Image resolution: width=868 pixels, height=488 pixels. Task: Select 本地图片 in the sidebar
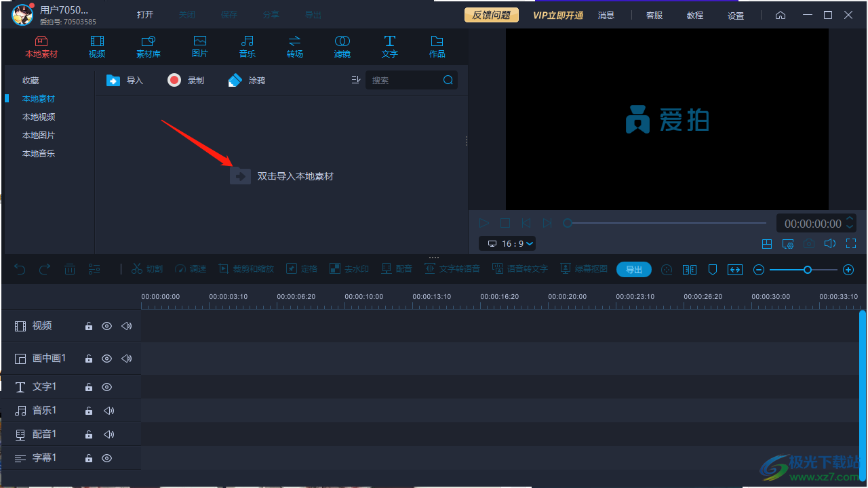[x=39, y=135]
